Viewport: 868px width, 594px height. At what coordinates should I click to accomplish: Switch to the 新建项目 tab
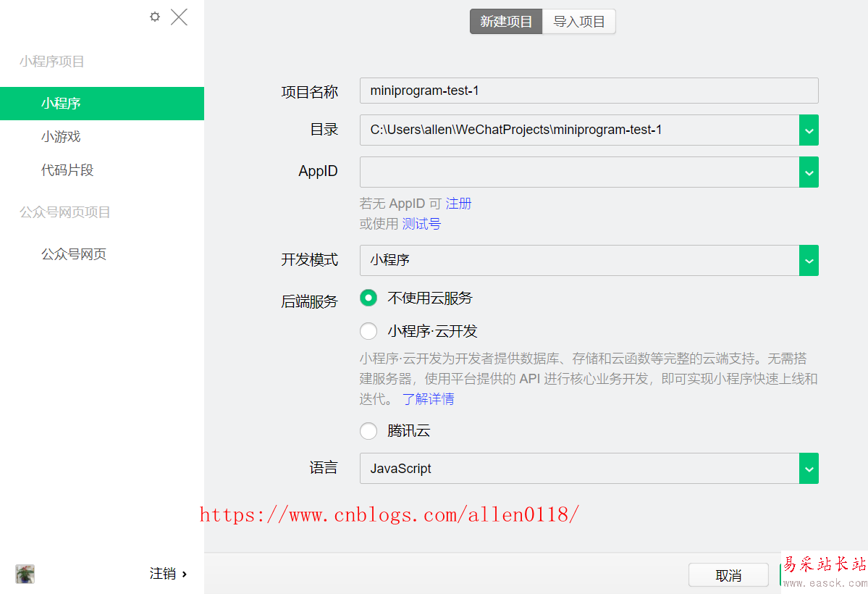click(506, 22)
